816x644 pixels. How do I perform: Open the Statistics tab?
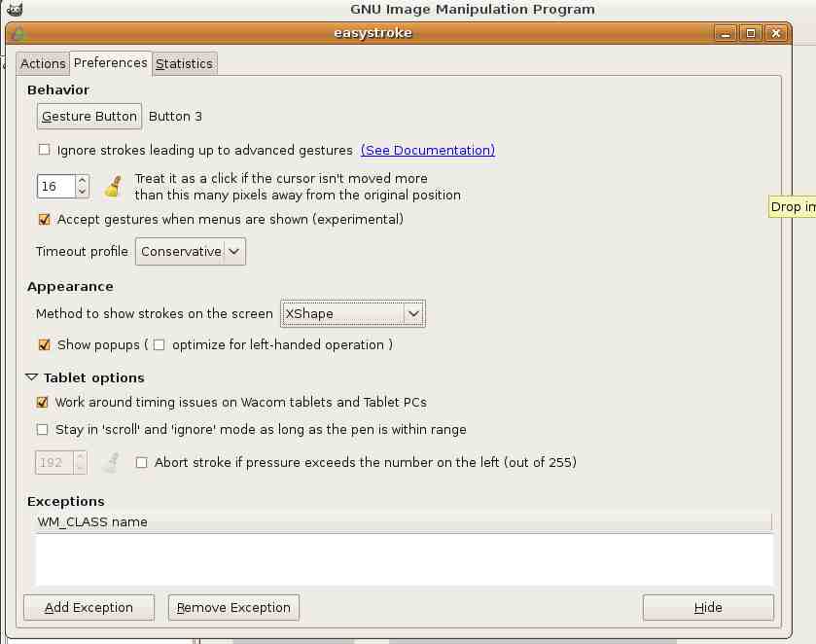184,63
